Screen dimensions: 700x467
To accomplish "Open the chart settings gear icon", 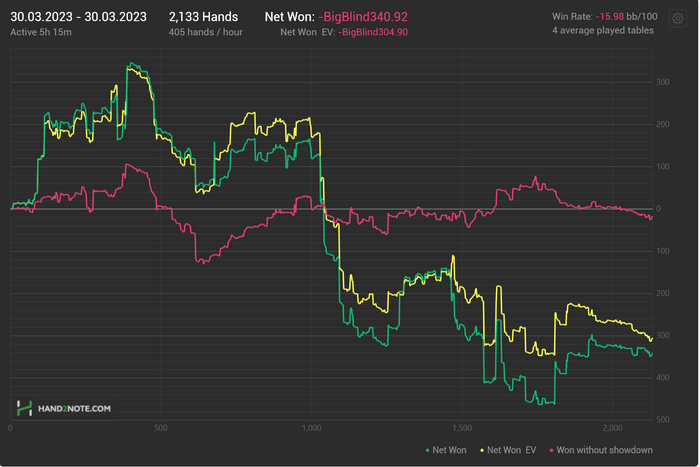I will [677, 19].
